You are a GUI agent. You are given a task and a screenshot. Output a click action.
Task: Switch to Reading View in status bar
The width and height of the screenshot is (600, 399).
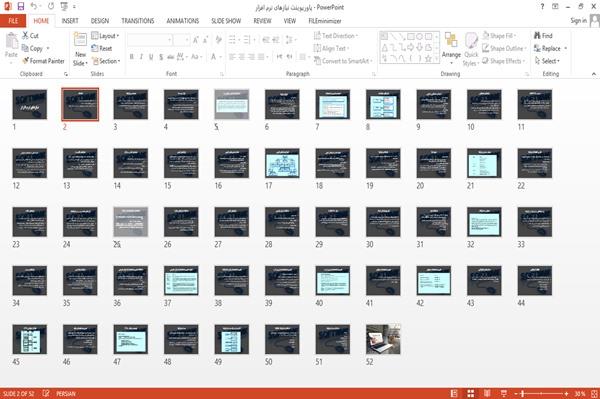pyautogui.click(x=487, y=393)
